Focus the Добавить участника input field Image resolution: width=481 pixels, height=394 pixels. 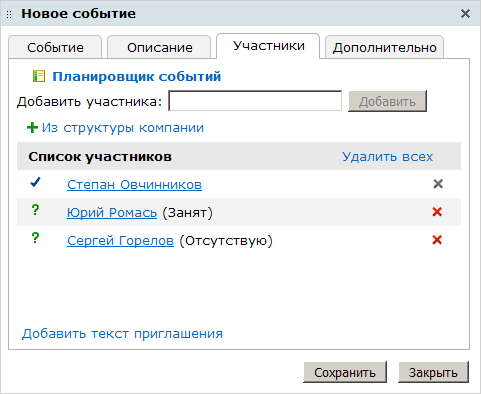[255, 101]
